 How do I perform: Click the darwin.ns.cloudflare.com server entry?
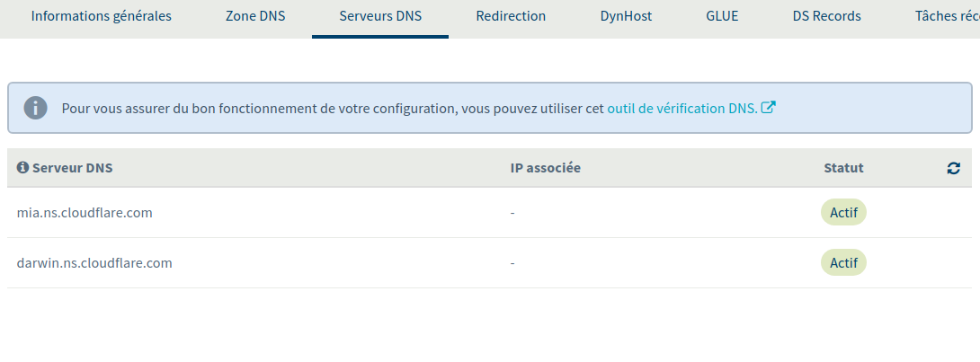(x=94, y=263)
